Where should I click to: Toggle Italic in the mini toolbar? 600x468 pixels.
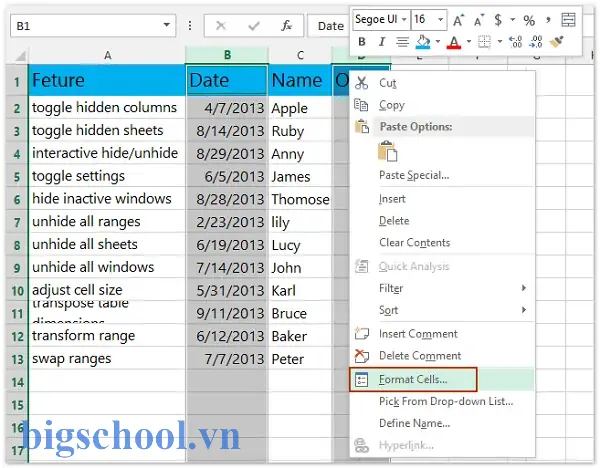tap(382, 41)
